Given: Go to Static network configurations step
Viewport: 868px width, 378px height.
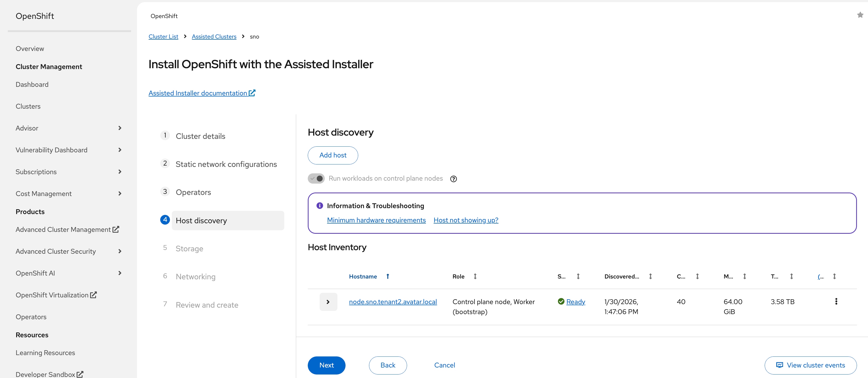Looking at the screenshot, I should pyautogui.click(x=226, y=164).
